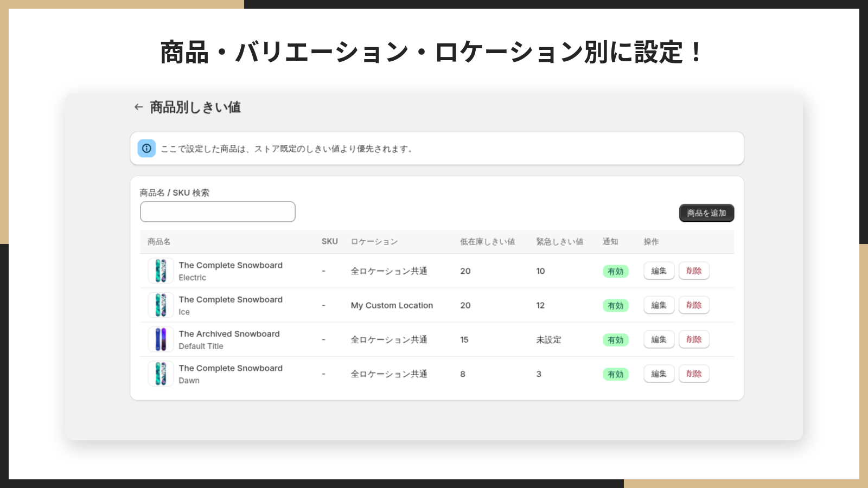Delete the Electric snowboard row

694,271
